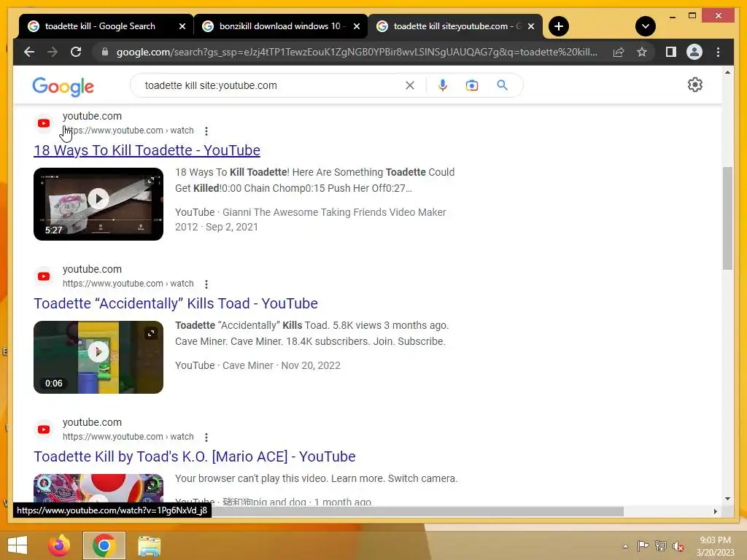Open the tab search dropdown
Image resolution: width=747 pixels, height=560 pixels.
point(645,26)
